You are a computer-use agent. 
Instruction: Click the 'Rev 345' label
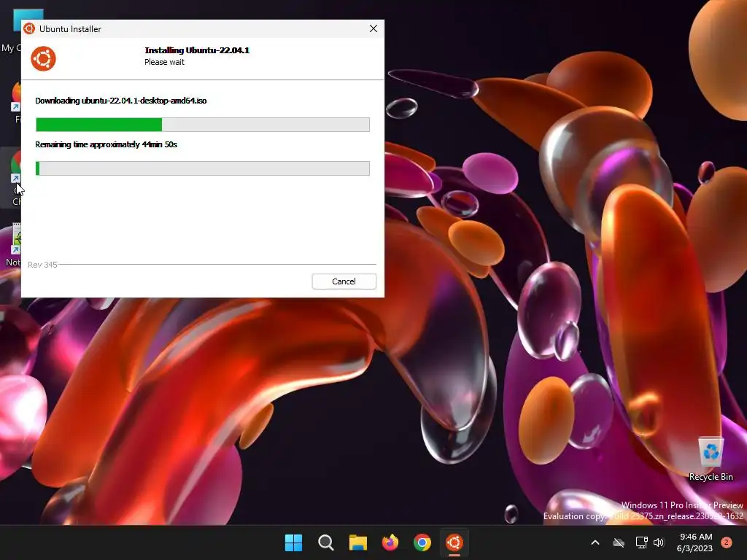(x=42, y=265)
